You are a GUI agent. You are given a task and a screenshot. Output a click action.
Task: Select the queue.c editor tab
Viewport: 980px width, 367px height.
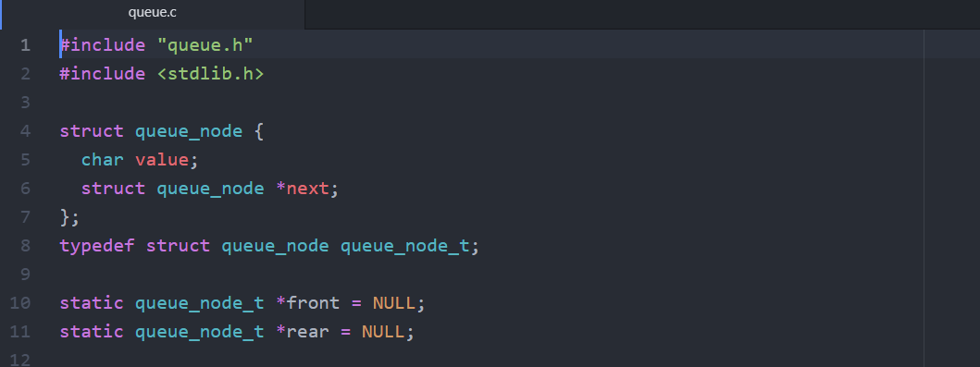pos(153,13)
